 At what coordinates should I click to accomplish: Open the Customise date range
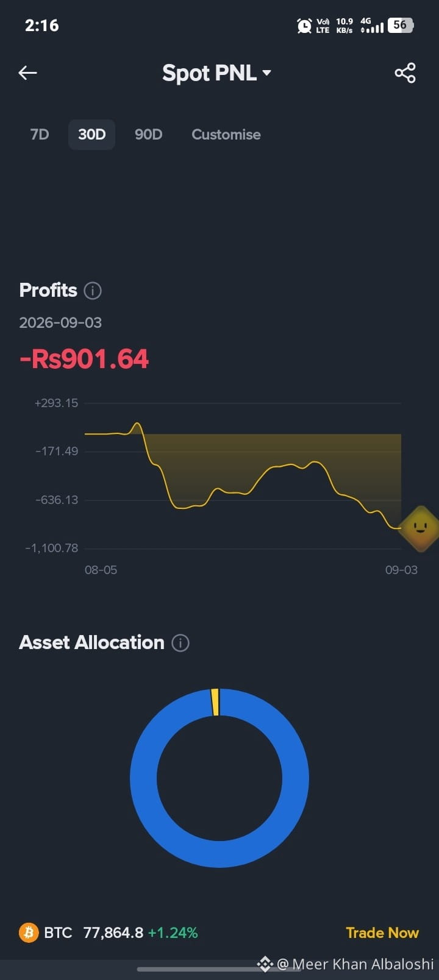[226, 135]
